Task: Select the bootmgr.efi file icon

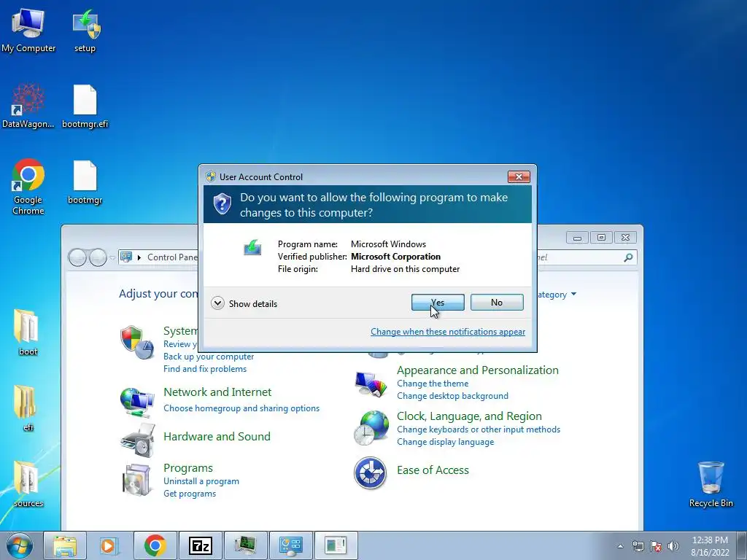Action: point(85,105)
